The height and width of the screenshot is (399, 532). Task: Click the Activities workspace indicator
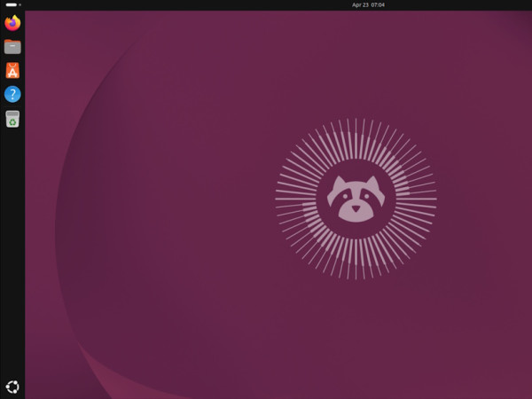coord(13,4)
